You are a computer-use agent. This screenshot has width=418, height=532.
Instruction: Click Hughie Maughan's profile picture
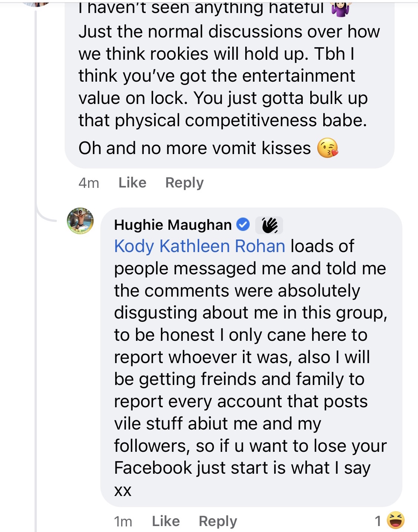pyautogui.click(x=80, y=221)
